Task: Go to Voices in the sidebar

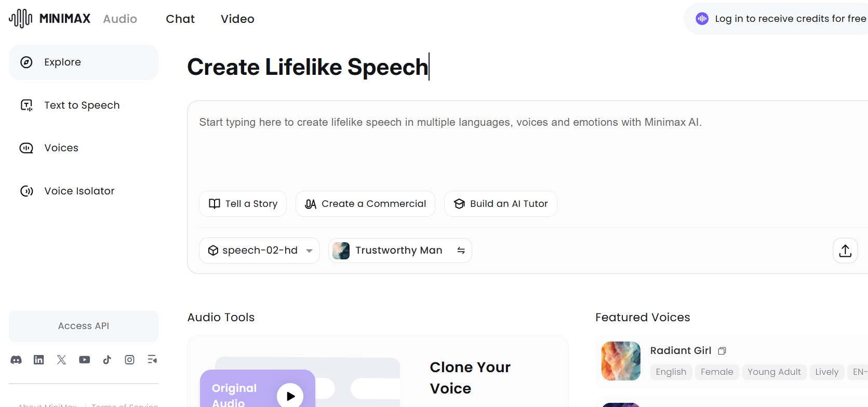Action: point(84,148)
